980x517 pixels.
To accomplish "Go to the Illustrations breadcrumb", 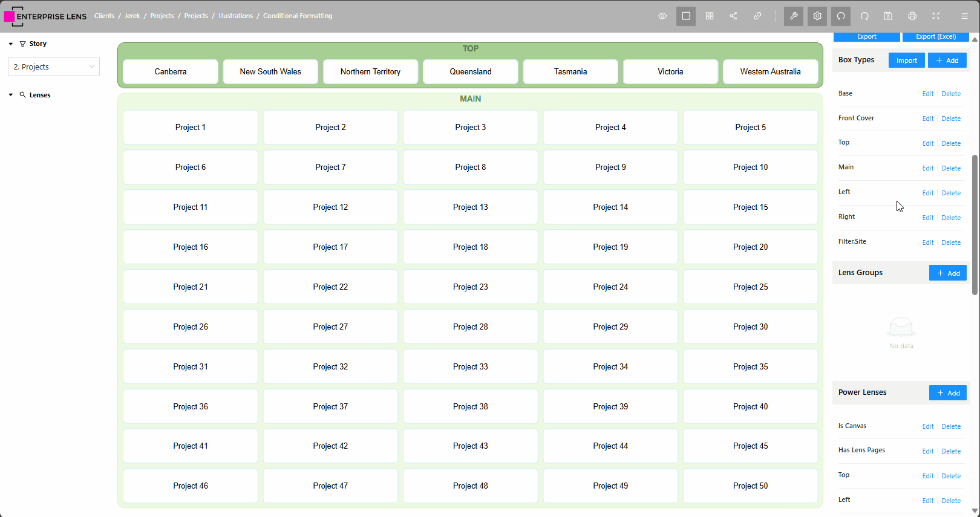I will pyautogui.click(x=235, y=16).
